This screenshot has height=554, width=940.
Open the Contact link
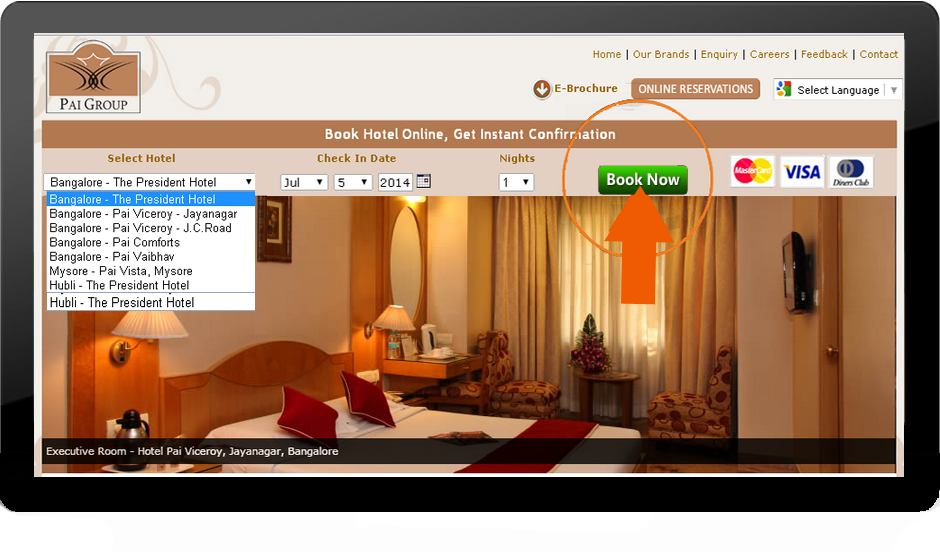[879, 54]
